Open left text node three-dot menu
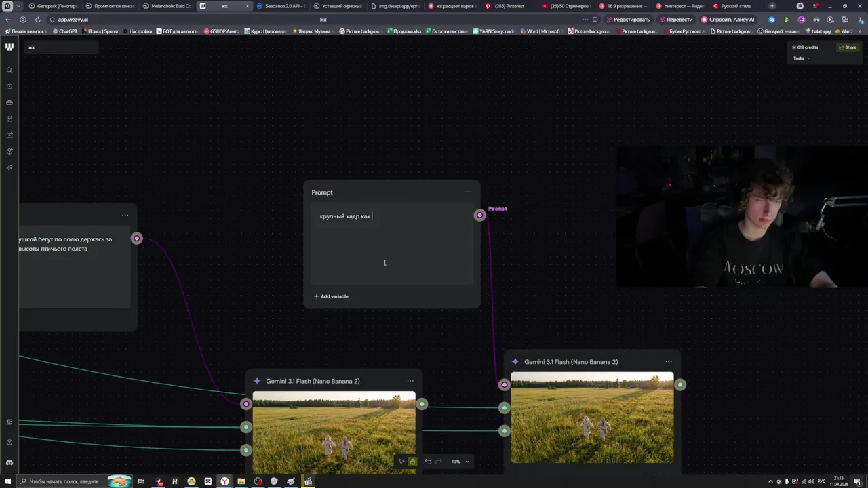Viewport: 868px width, 488px height. [125, 215]
